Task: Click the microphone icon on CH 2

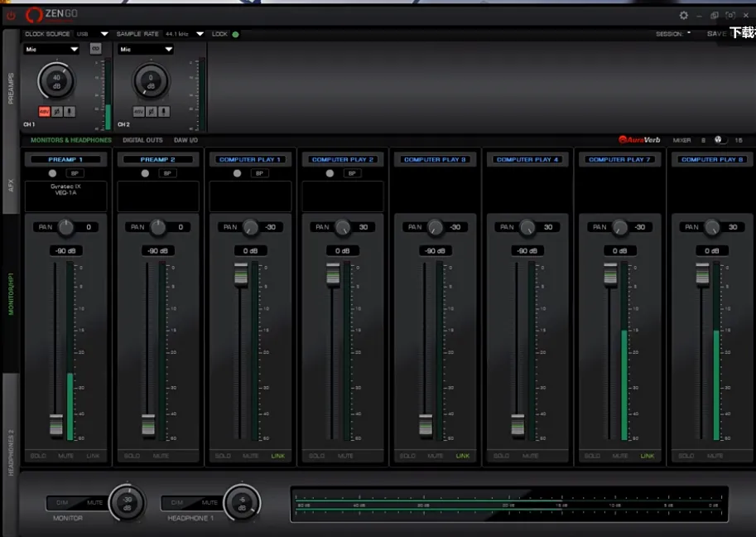Action: (164, 111)
